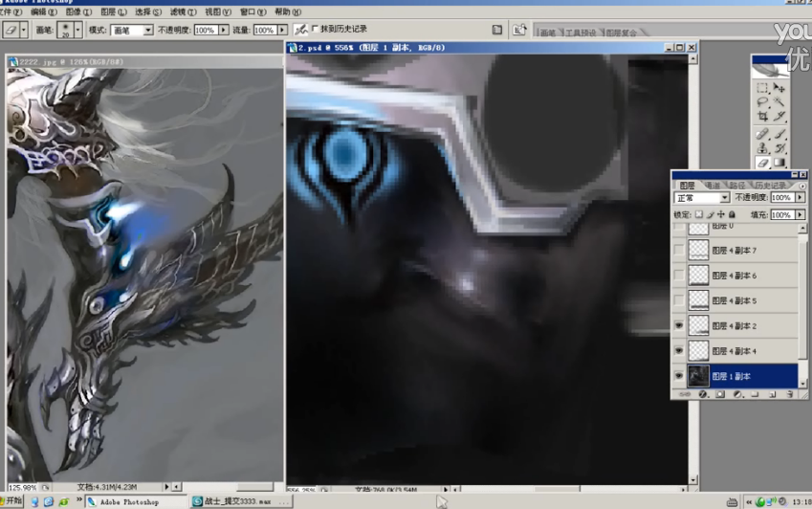Enable the 抹到历史记录 checkbox
Image resolution: width=812 pixels, height=509 pixels.
[315, 29]
